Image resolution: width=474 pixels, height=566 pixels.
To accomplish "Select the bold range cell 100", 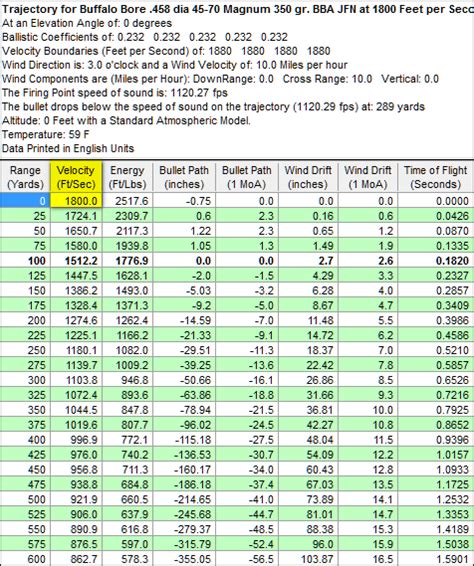I will point(25,261).
